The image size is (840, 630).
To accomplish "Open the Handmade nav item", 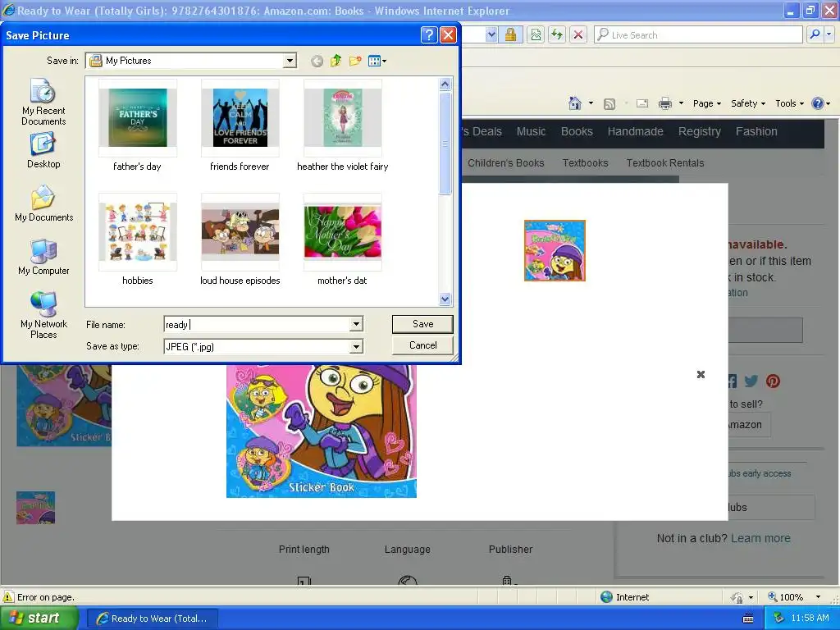I will (636, 132).
